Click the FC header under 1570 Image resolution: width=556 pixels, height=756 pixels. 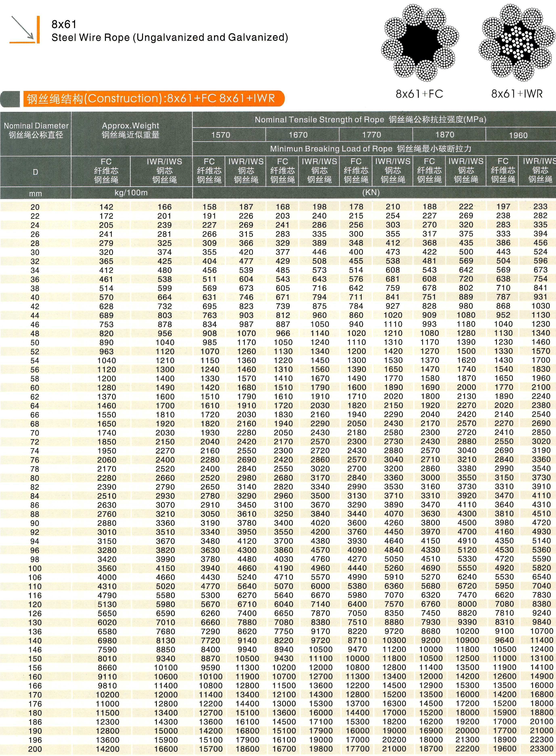point(209,171)
